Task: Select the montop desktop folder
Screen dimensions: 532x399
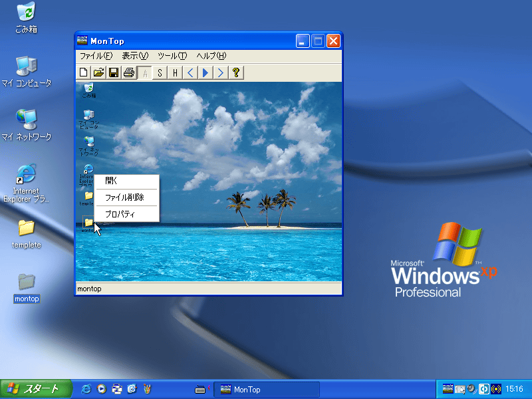Action: coord(27,288)
